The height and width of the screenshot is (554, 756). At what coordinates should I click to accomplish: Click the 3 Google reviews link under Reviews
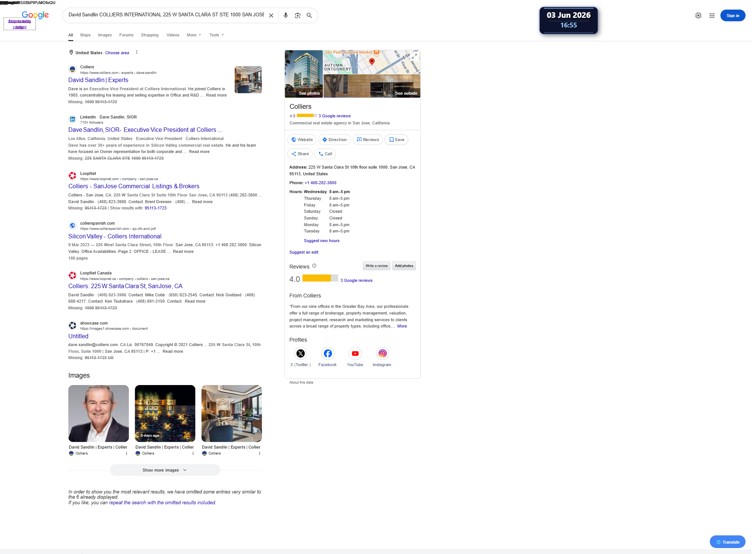356,281
